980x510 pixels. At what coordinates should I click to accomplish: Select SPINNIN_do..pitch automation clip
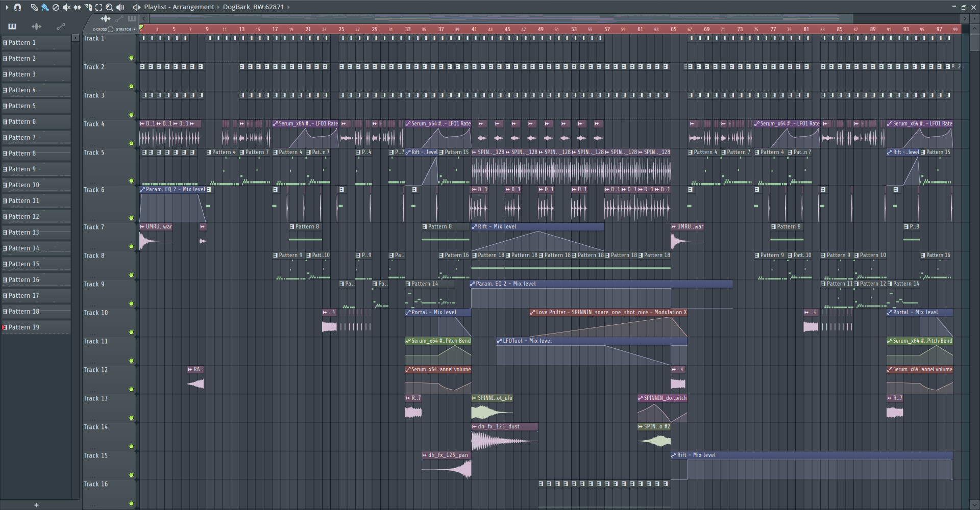(x=662, y=408)
